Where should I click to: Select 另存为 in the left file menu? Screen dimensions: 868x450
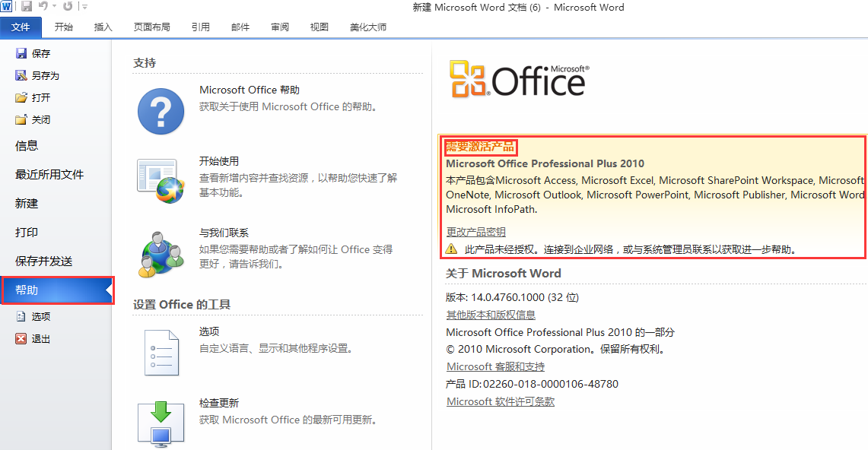(45, 76)
